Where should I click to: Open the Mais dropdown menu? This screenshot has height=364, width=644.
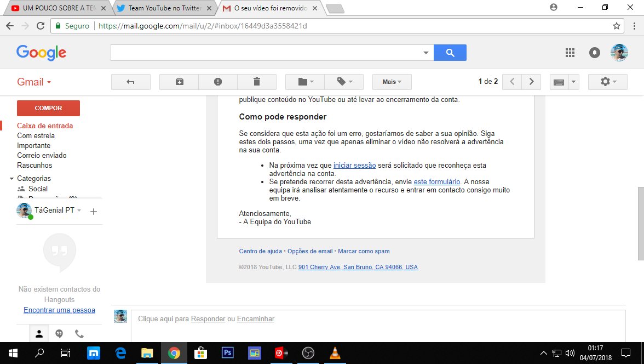pos(392,82)
